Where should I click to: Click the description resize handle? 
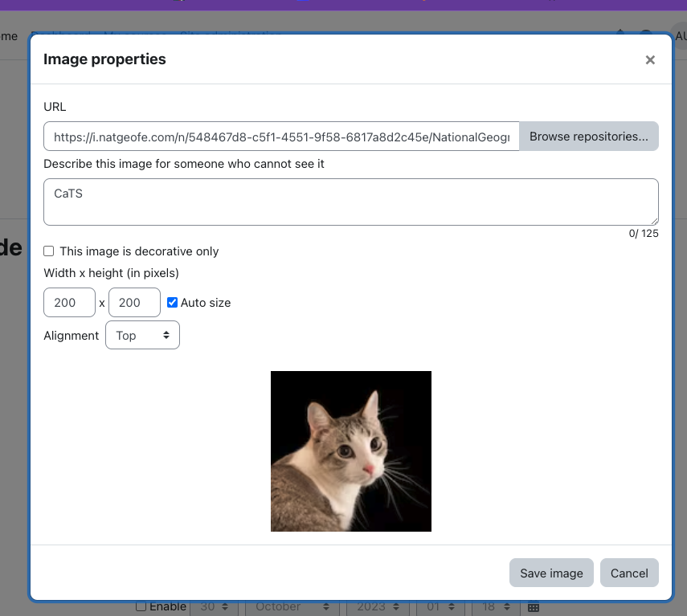tap(654, 221)
